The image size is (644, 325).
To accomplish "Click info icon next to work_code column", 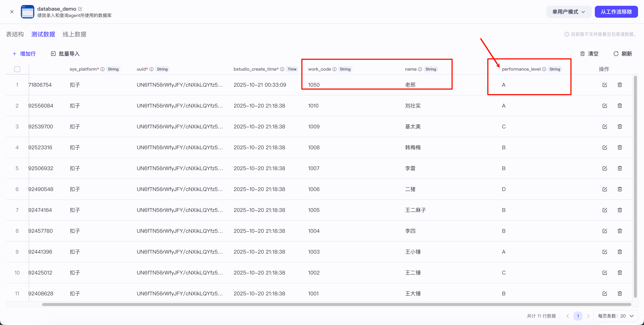I will pyautogui.click(x=334, y=69).
